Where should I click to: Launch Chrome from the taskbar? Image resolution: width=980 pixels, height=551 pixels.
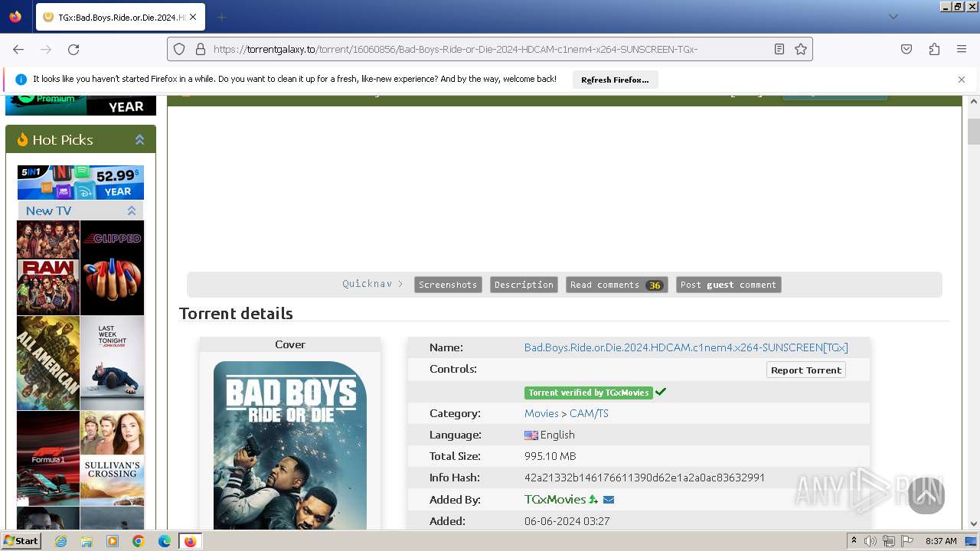(139, 541)
